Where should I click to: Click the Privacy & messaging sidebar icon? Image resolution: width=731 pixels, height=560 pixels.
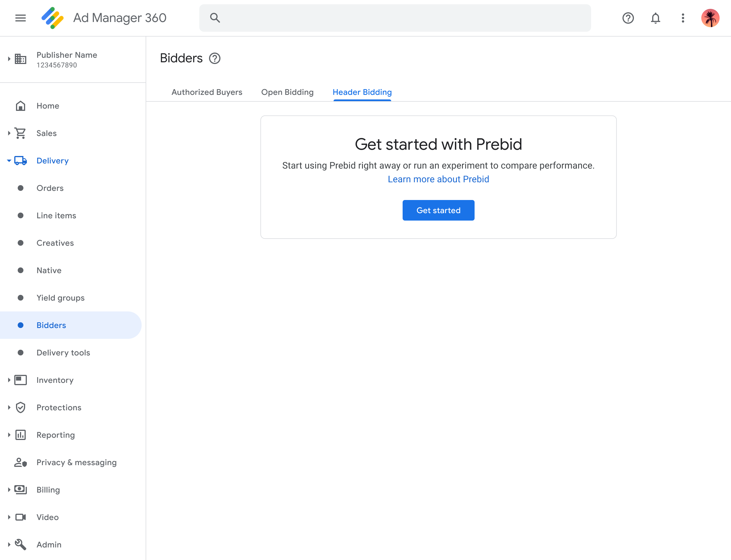[x=21, y=462]
